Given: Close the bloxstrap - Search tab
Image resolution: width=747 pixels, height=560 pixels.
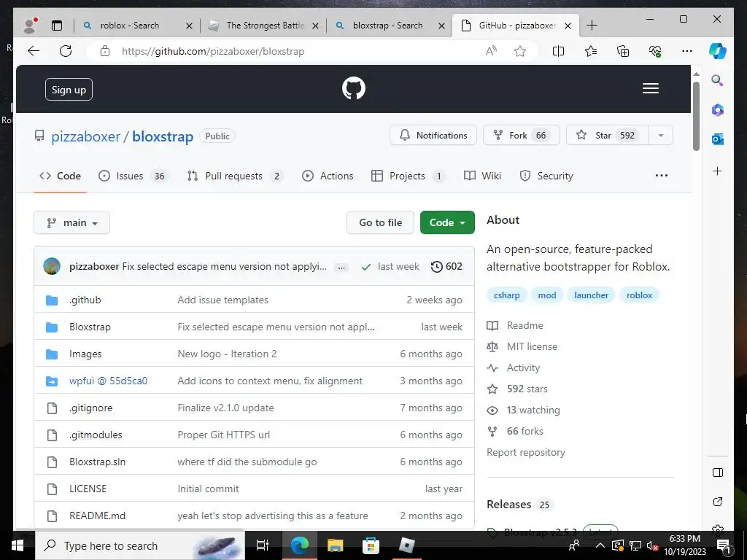Looking at the screenshot, I should pyautogui.click(x=441, y=26).
